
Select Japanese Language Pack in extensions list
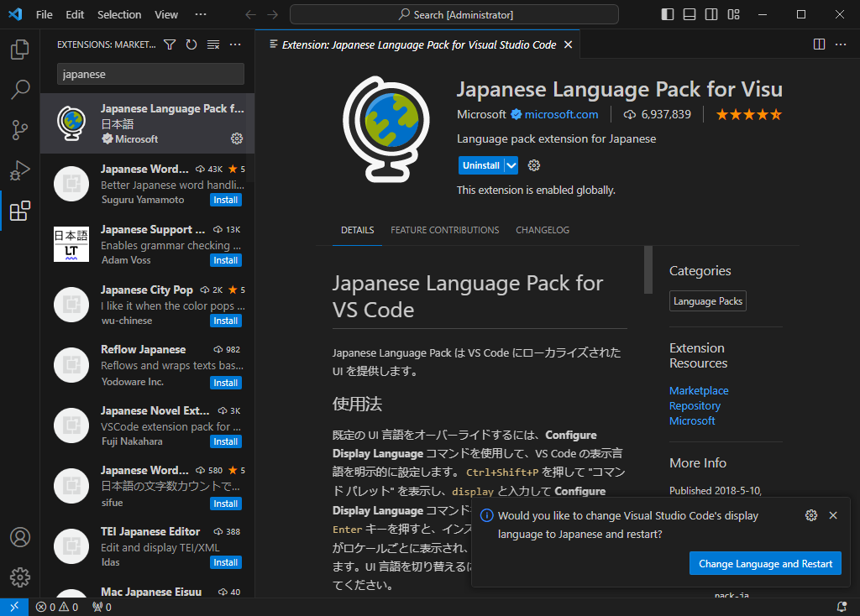click(147, 123)
